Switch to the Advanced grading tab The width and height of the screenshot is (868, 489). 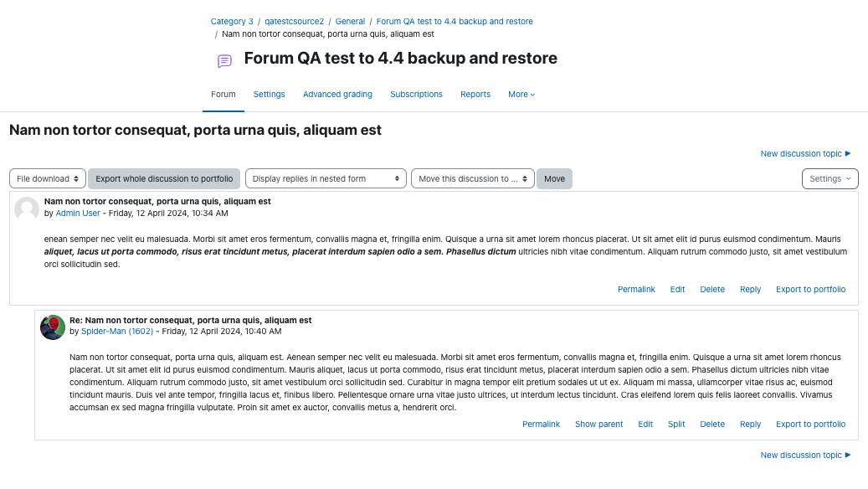[337, 94]
